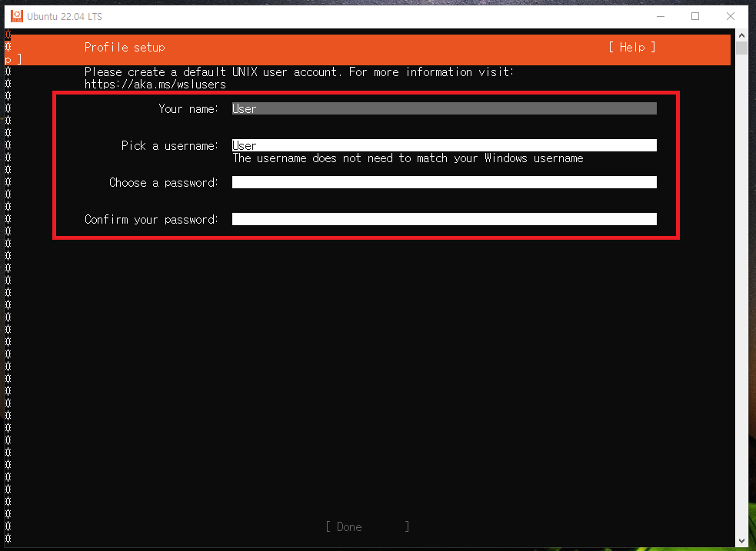Click the https://aka.ms/wslusers URL text
Screen dimensions: 756x551
tap(155, 85)
